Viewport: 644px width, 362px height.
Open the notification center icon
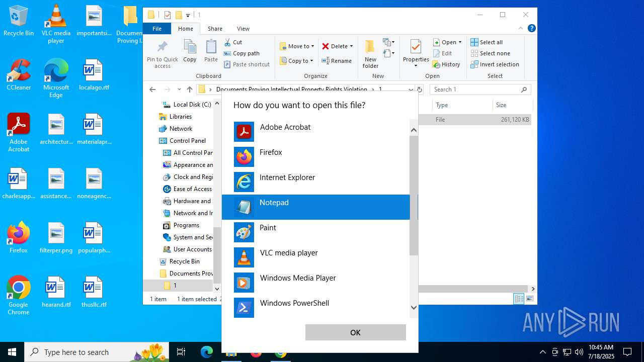[627, 352]
